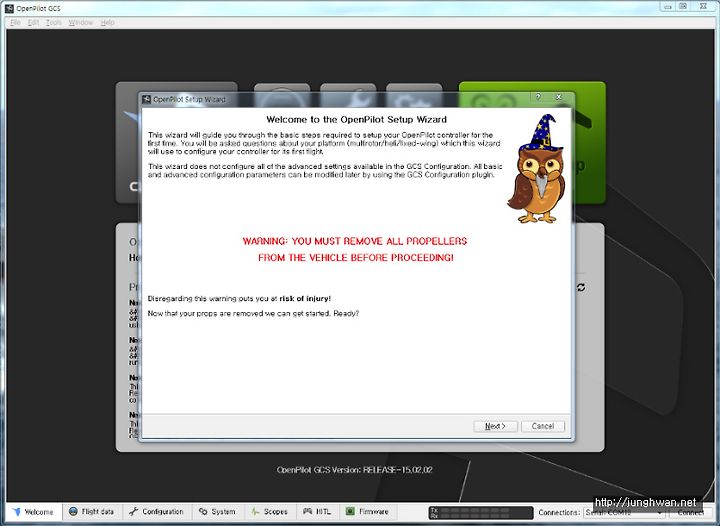Switch to the Welcome tab
Viewport: 720px width, 526px height.
[34, 512]
